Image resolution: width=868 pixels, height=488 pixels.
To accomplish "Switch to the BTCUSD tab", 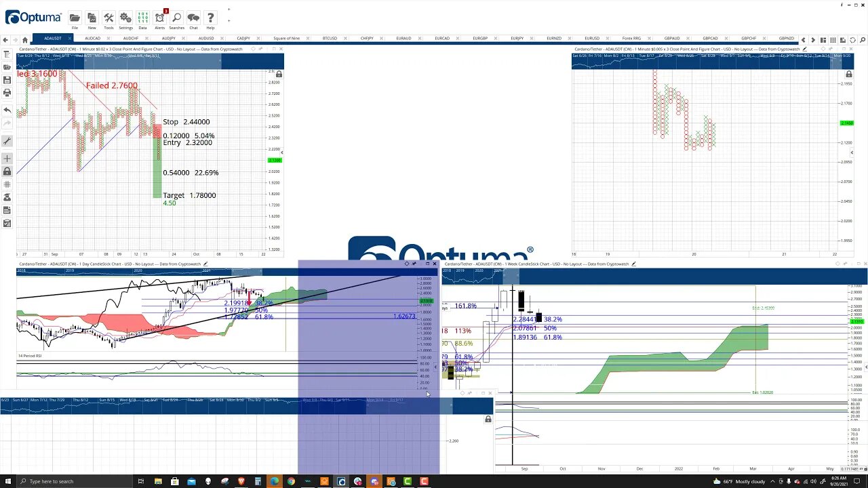I will [330, 39].
